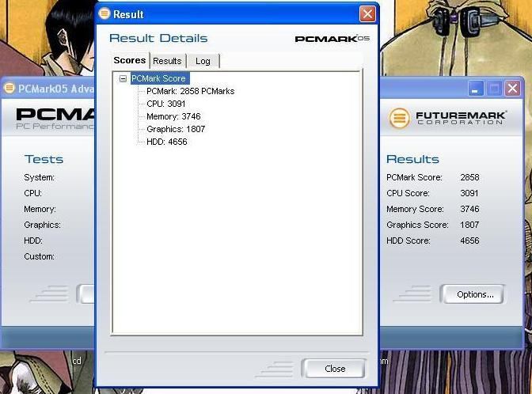This screenshot has width=532, height=394.
Task: Click the Futuremark Corporation logo
Action: [448, 118]
